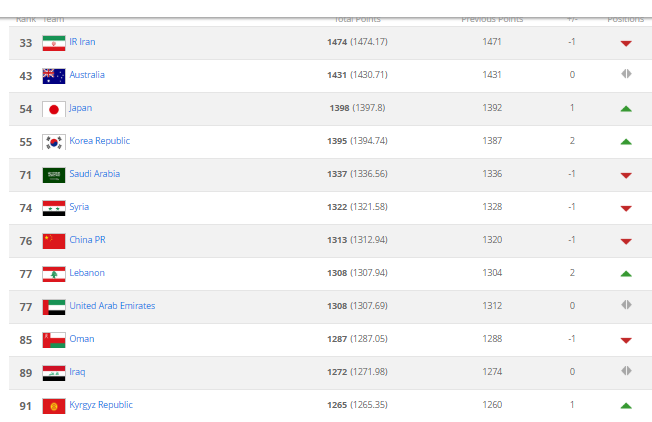The width and height of the screenshot is (652, 422).
Task: Sort by Total Points column header
Action: click(x=357, y=19)
